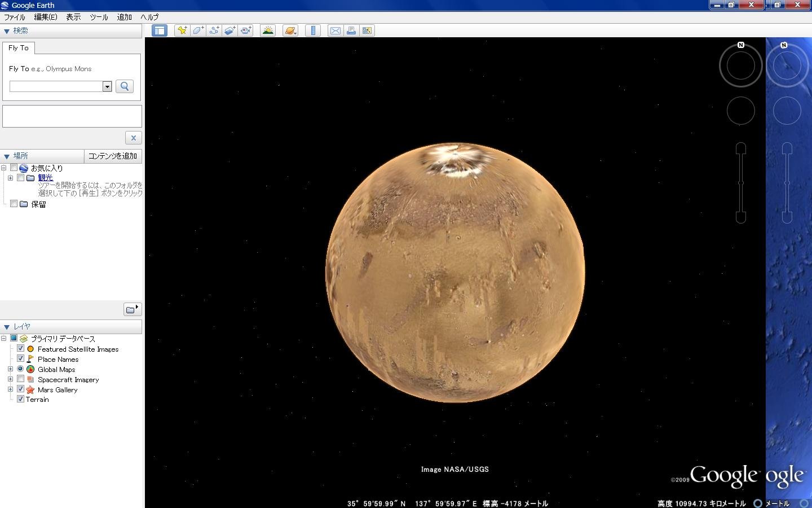This screenshot has height=508, width=812.
Task: Click the Record a Tour camera icon
Action: tap(246, 30)
